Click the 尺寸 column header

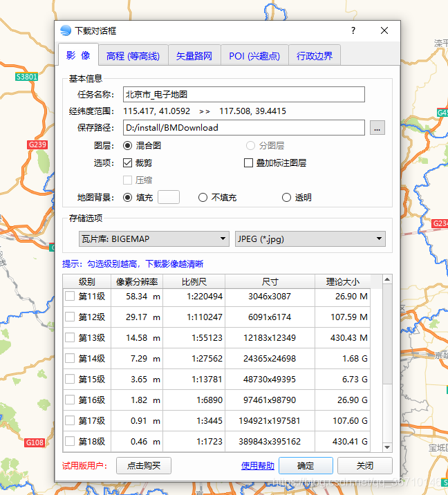click(x=270, y=281)
